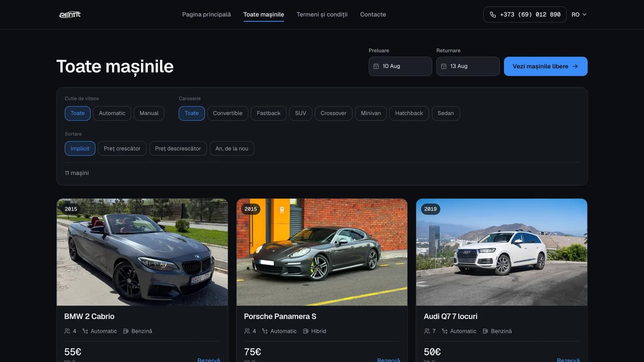Call the number +373 (69) 012 890
644x362 pixels.
(525, 14)
